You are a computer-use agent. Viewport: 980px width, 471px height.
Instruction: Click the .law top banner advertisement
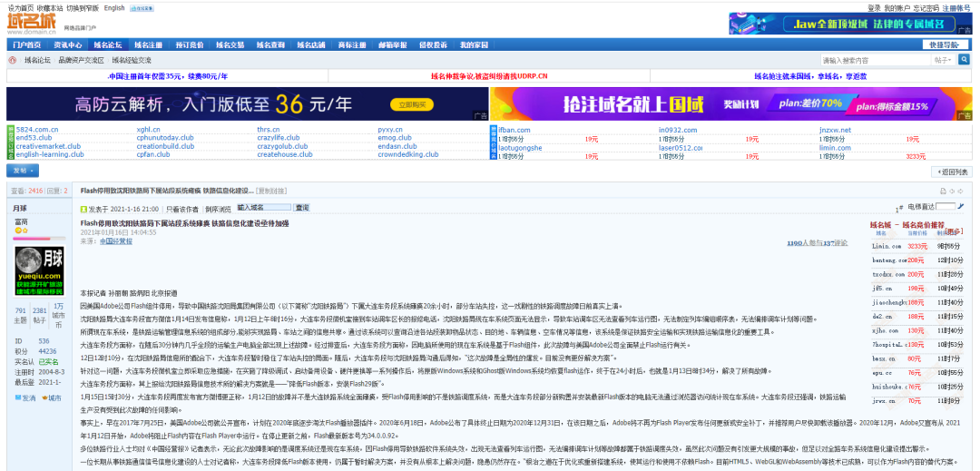pyautogui.click(x=850, y=24)
